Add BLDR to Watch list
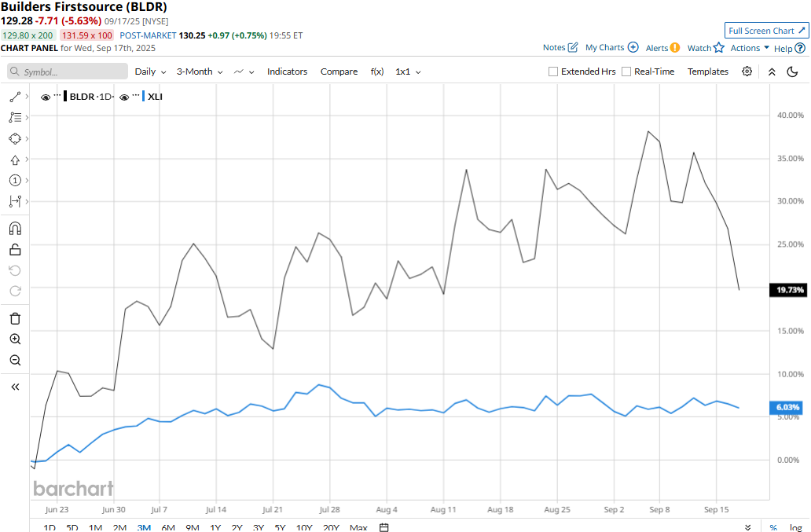Image resolution: width=811 pixels, height=532 pixels. [706, 48]
